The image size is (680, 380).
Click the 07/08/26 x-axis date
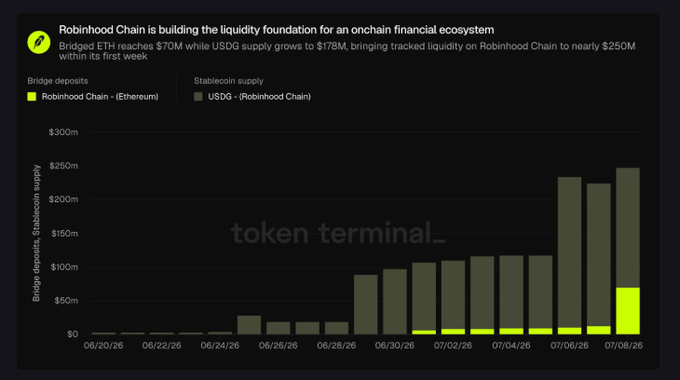point(624,345)
